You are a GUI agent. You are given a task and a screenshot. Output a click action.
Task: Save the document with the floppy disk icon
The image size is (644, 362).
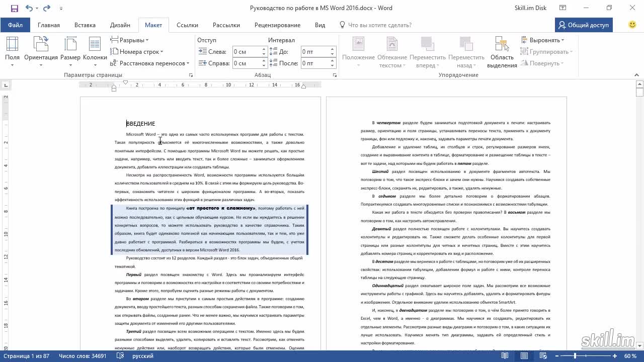pos(14,8)
